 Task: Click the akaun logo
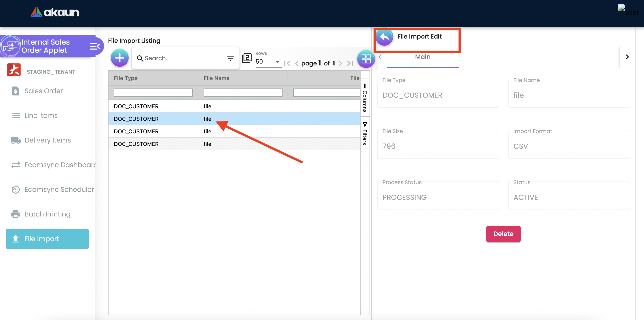55,12
